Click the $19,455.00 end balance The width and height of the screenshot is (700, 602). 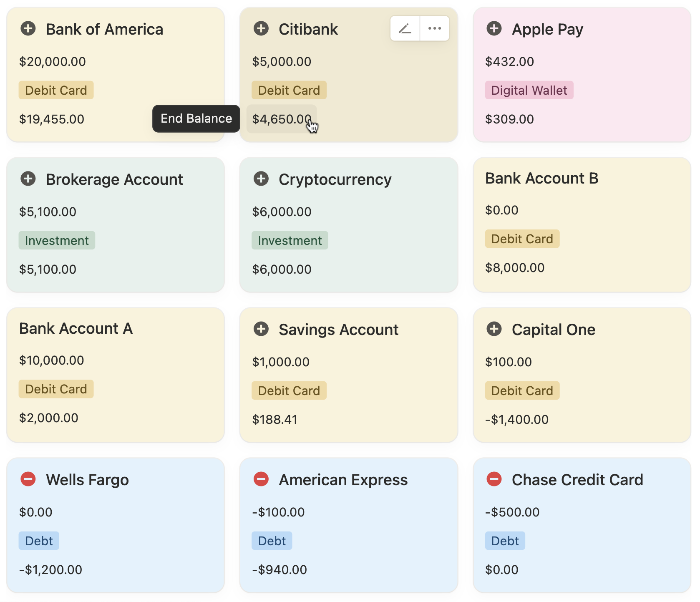point(52,119)
